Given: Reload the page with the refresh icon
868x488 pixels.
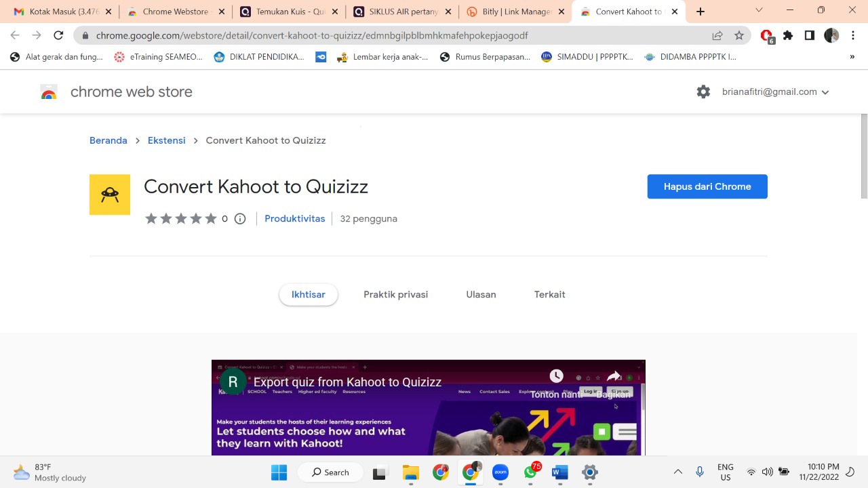Looking at the screenshot, I should click(x=58, y=35).
